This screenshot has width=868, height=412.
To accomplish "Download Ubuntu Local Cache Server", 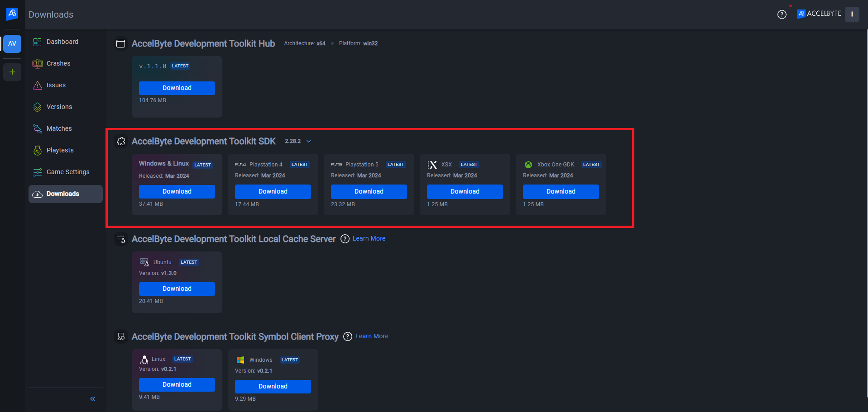I will pyautogui.click(x=177, y=289).
